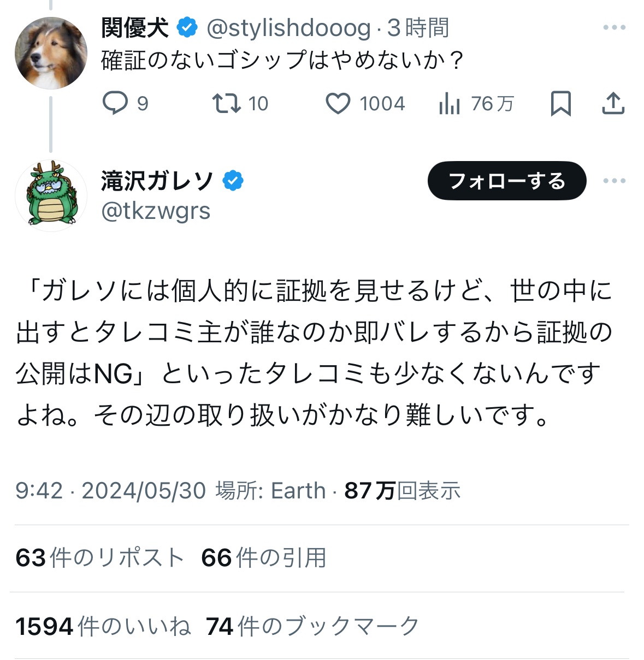Share the 関優犬 tweet with upload icon
The width and height of the screenshot is (644, 660).
click(613, 103)
